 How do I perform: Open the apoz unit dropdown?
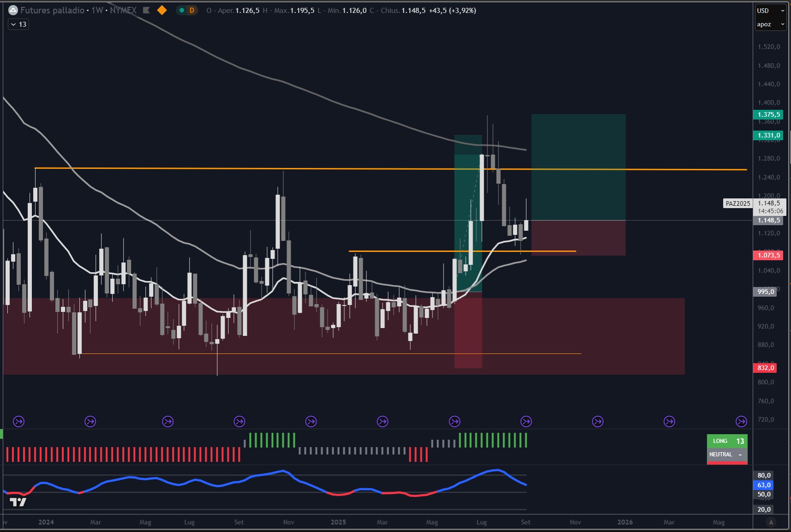point(770,24)
